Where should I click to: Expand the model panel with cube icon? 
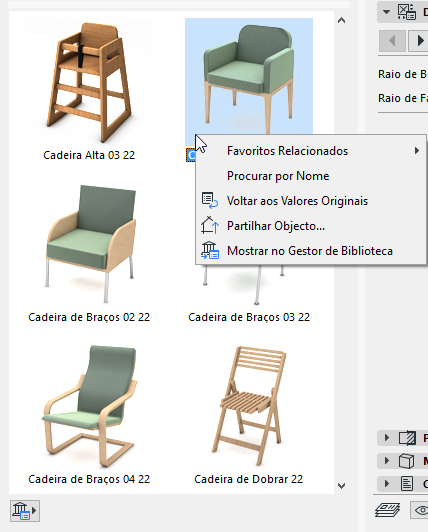pos(386,461)
